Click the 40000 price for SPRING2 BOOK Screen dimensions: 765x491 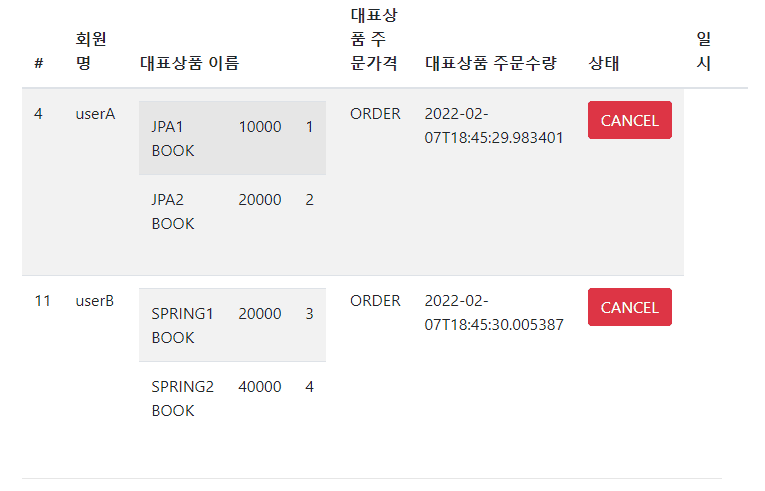coord(260,387)
